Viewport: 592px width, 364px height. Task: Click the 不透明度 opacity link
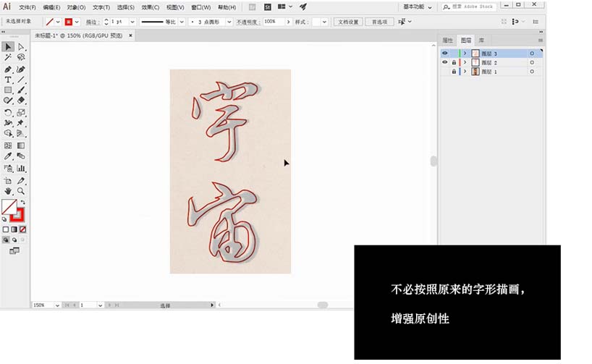point(247,22)
